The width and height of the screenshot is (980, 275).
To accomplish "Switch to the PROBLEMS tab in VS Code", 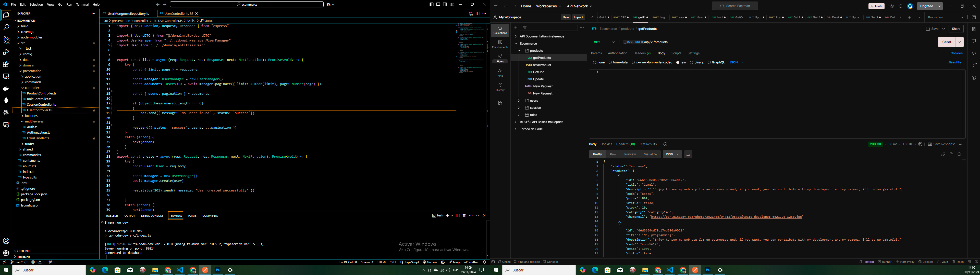I will tap(111, 215).
